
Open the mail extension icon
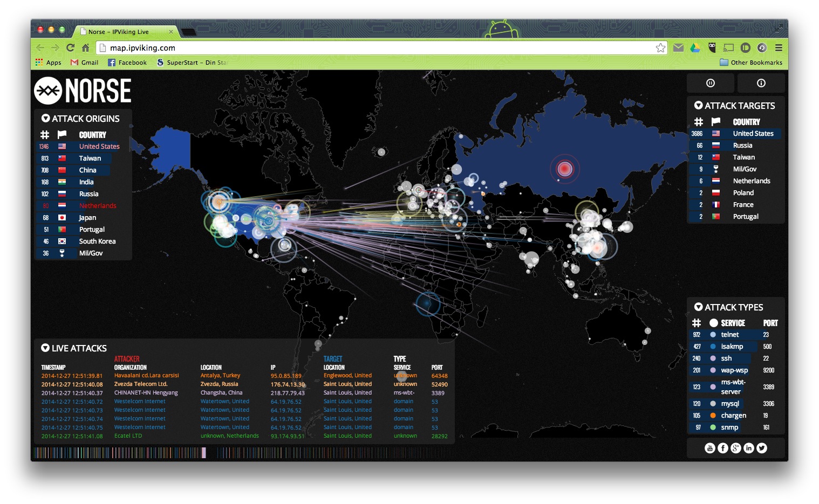679,47
